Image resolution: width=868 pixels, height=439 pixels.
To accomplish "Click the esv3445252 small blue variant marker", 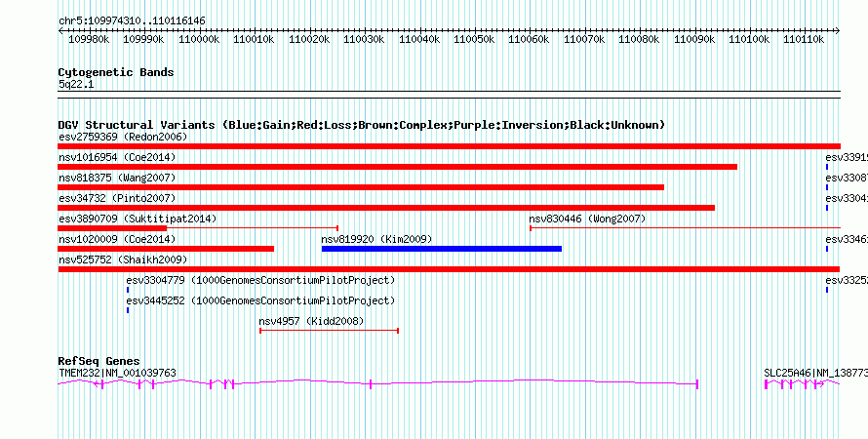I will pyautogui.click(x=128, y=310).
